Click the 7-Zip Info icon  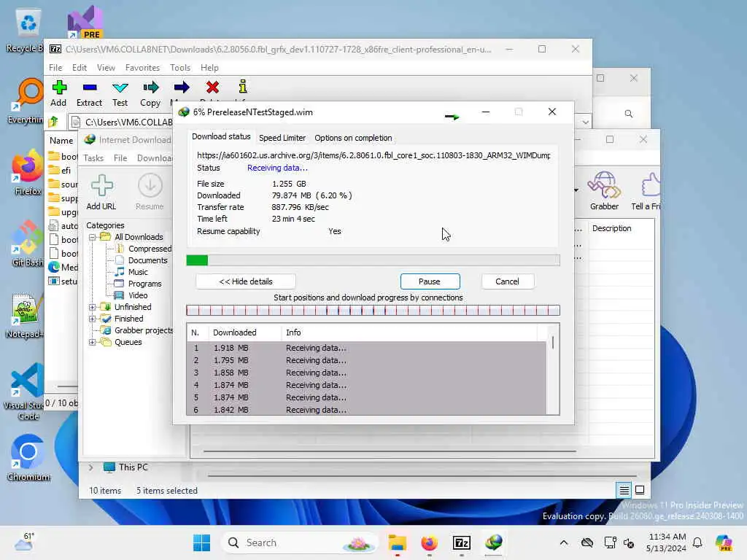point(243,86)
